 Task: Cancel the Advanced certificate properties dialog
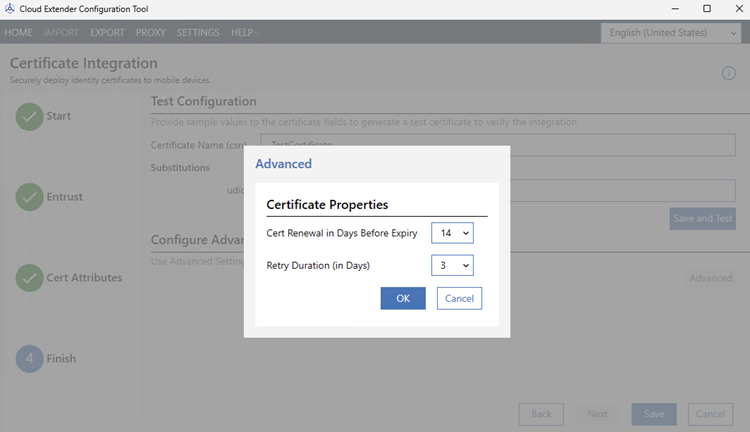pos(459,298)
